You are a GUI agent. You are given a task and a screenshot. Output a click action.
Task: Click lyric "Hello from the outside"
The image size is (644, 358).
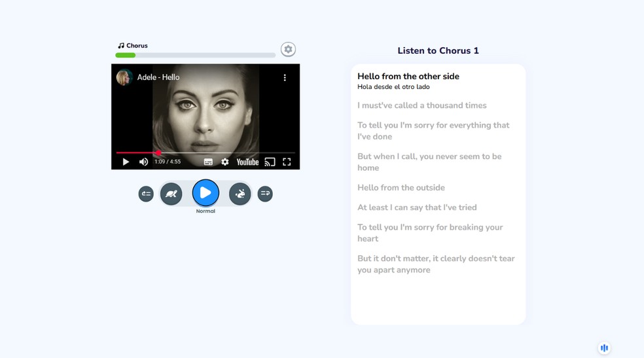(x=401, y=188)
